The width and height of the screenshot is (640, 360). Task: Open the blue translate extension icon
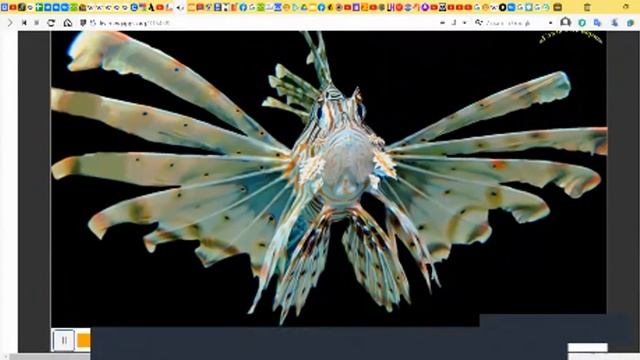598,23
